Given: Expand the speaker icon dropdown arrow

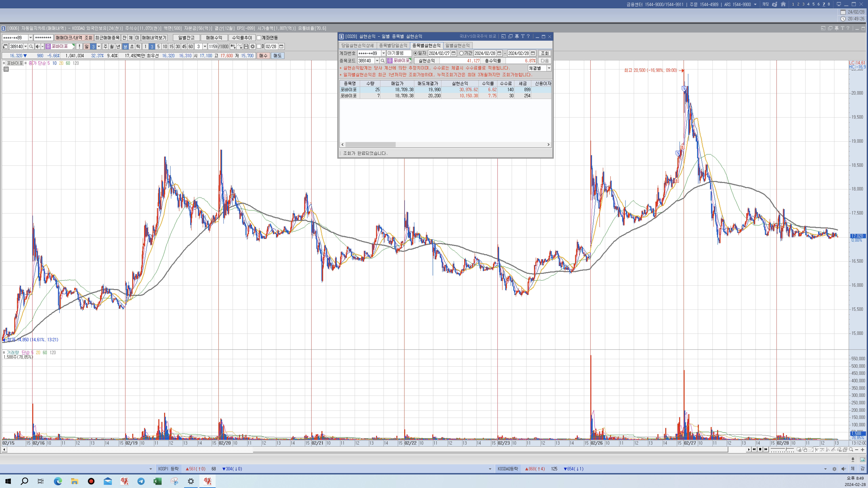Looking at the screenshot, I should pos(42,46).
